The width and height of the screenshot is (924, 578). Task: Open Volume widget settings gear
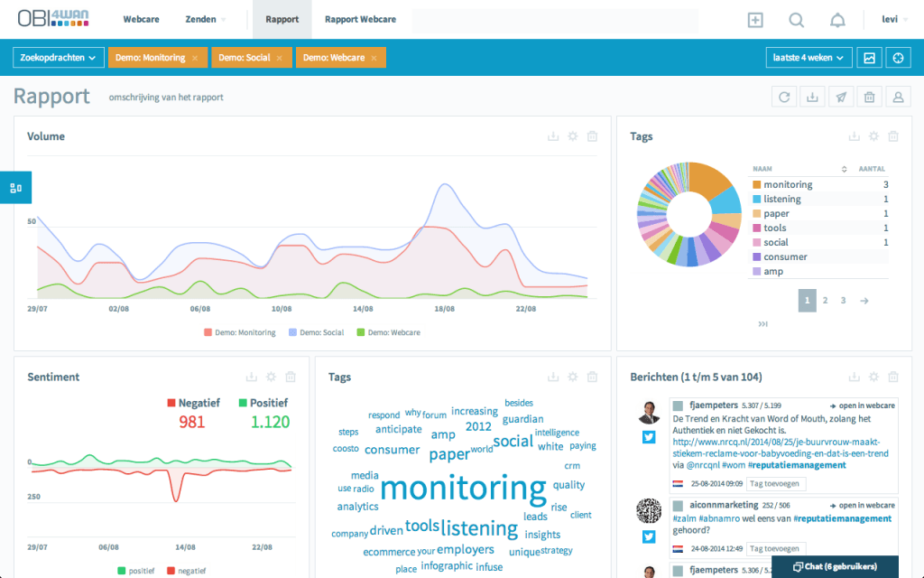tap(572, 136)
